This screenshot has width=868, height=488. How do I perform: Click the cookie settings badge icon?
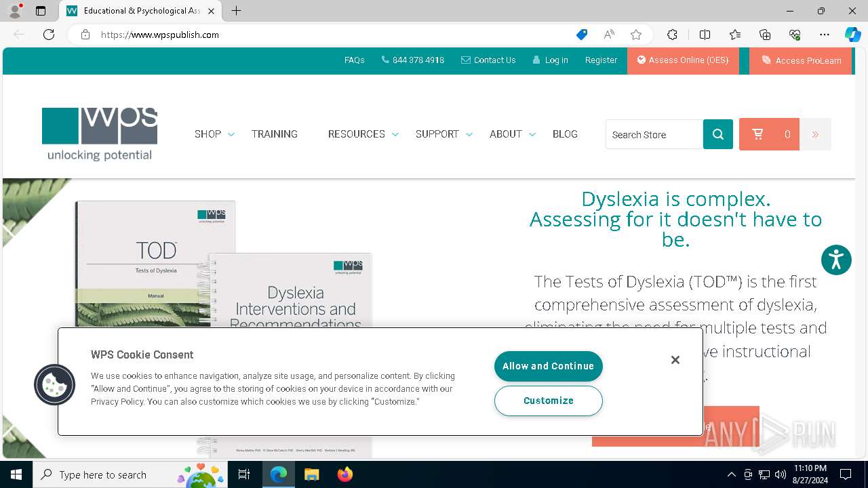click(54, 385)
